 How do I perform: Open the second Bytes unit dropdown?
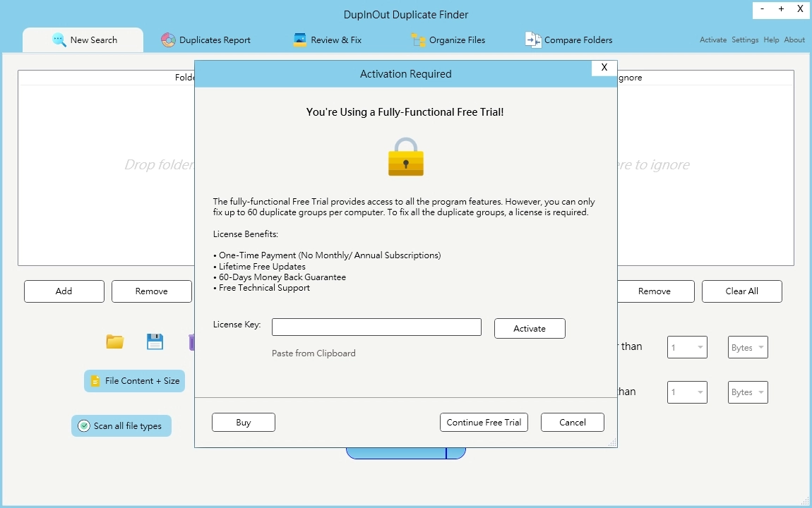point(748,392)
